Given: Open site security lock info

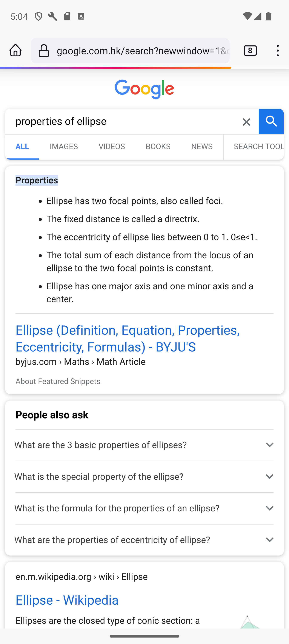Looking at the screenshot, I should 44,51.
